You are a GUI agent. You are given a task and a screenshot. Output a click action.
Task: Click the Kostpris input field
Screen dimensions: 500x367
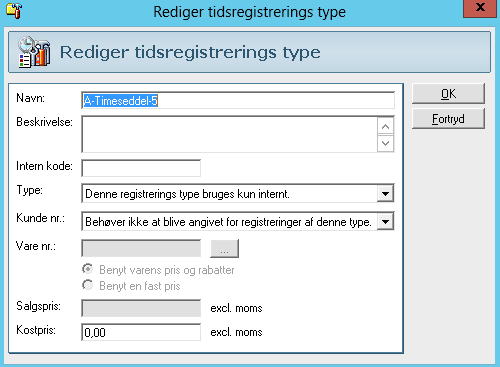(141, 332)
